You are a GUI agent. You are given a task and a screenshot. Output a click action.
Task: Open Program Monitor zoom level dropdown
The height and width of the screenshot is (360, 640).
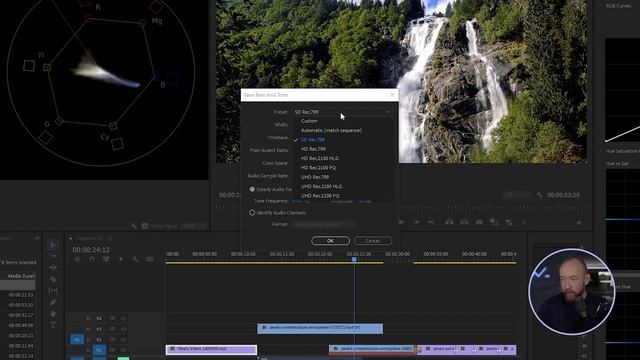[x=517, y=195]
